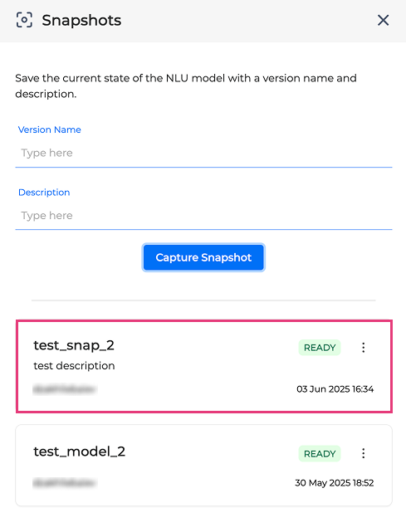Click the Snapshots panel heading text
This screenshot has height=532, width=406.
(x=81, y=21)
